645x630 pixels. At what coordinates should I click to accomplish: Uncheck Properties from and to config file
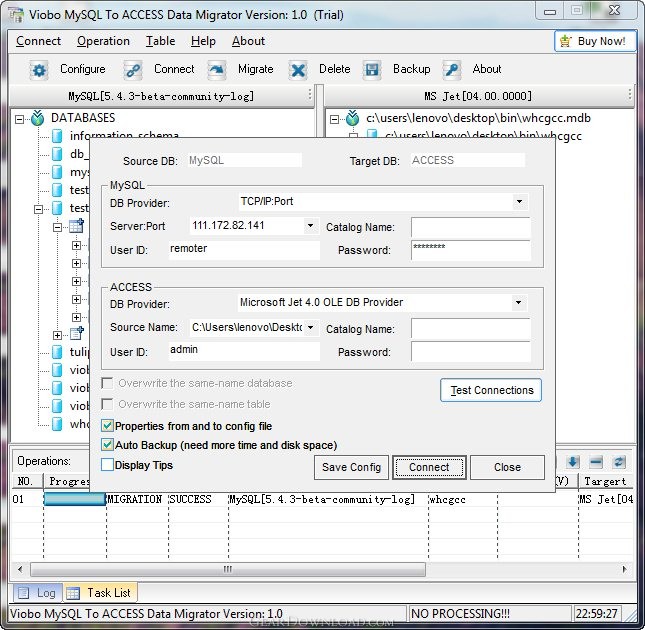tap(108, 426)
